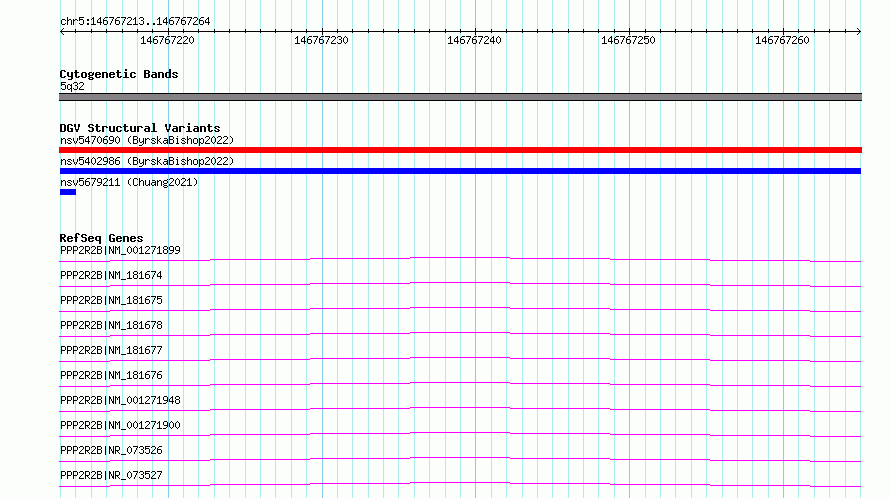Click the gray 5q32 cytoband bar
This screenshot has width=890, height=498.
point(460,97)
